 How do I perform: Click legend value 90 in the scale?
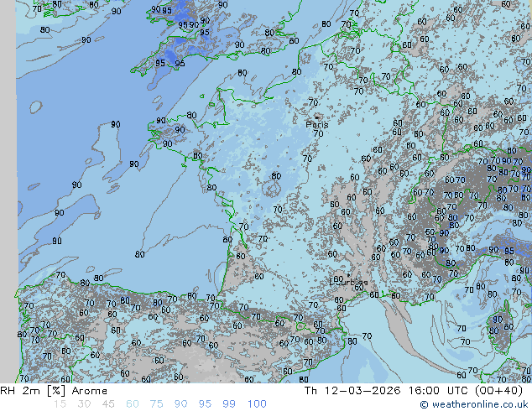[x=180, y=404]
